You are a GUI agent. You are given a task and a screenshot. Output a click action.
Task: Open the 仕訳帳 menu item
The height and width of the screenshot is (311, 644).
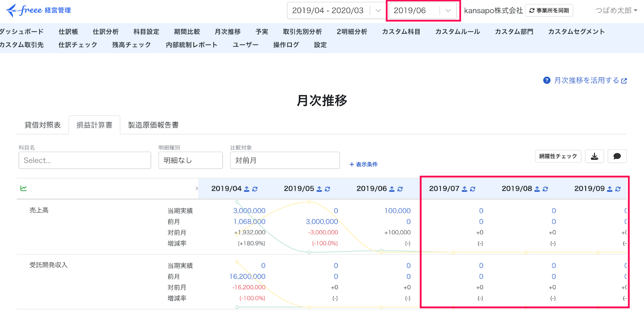click(68, 31)
